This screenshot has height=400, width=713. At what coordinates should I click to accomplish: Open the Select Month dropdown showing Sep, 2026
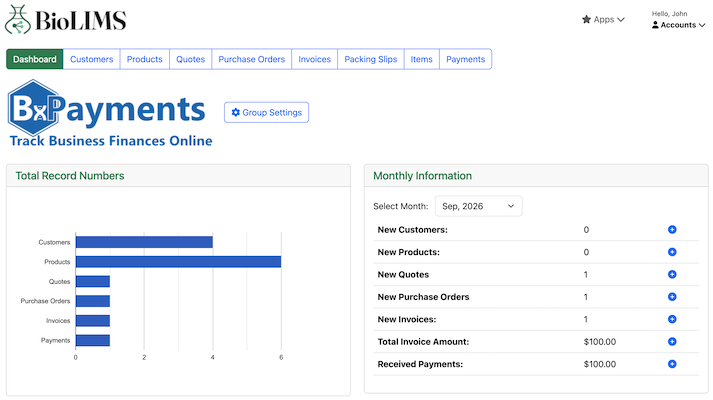[478, 206]
